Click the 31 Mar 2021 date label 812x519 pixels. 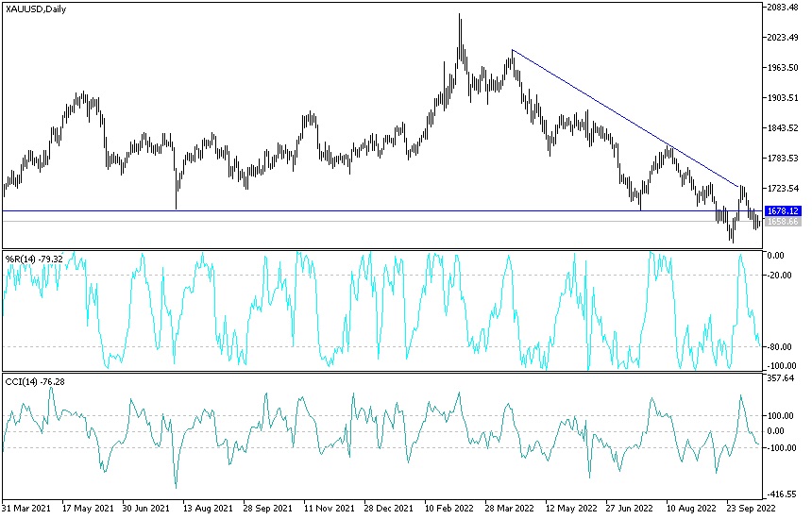click(26, 508)
